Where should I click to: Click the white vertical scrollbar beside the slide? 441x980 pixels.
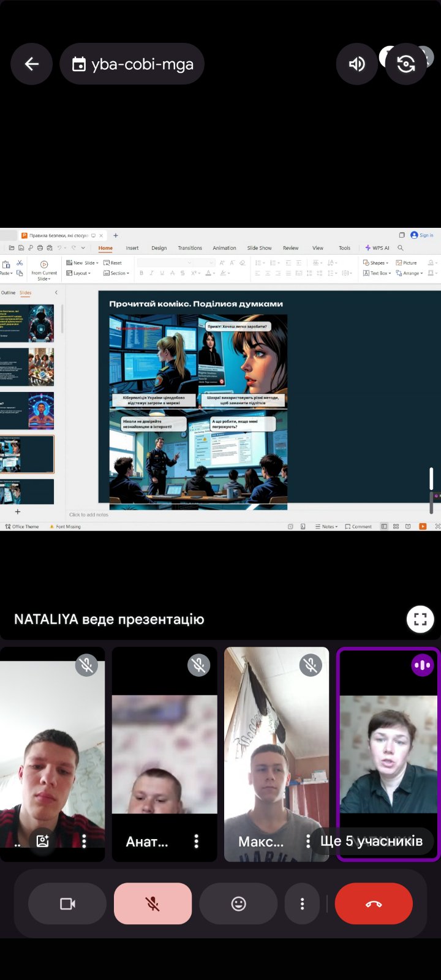(x=431, y=478)
